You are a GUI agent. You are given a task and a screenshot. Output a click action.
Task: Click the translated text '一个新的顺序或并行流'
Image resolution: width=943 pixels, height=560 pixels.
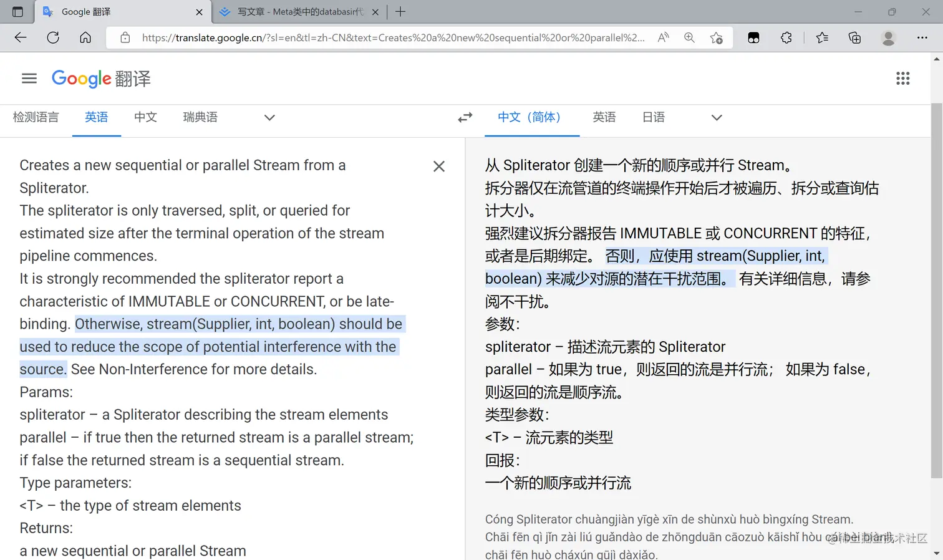[558, 483]
